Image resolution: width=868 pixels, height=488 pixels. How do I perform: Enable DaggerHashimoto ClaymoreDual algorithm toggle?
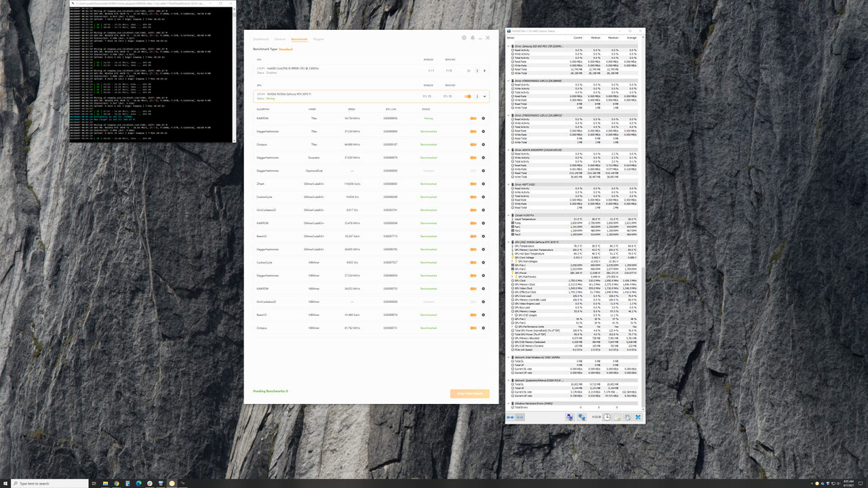click(x=473, y=171)
